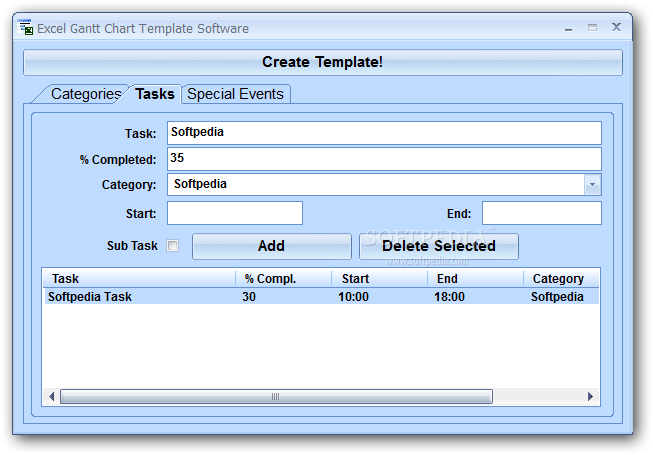Click the End column header
The width and height of the screenshot is (653, 455).
(x=475, y=278)
